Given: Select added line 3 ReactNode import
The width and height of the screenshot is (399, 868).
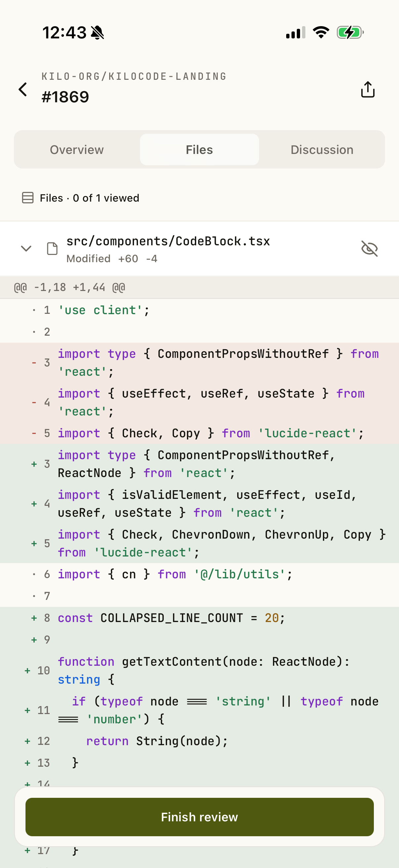Looking at the screenshot, I should 199,464.
